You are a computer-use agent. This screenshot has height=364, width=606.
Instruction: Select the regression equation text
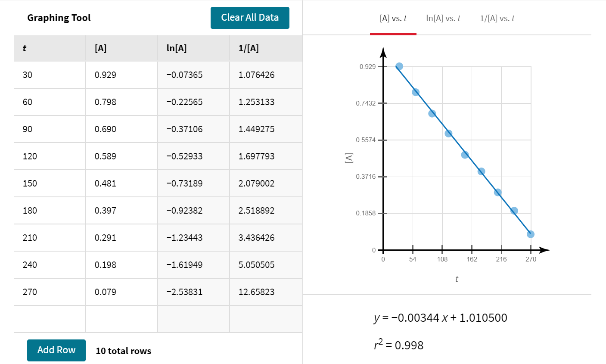coord(440,317)
